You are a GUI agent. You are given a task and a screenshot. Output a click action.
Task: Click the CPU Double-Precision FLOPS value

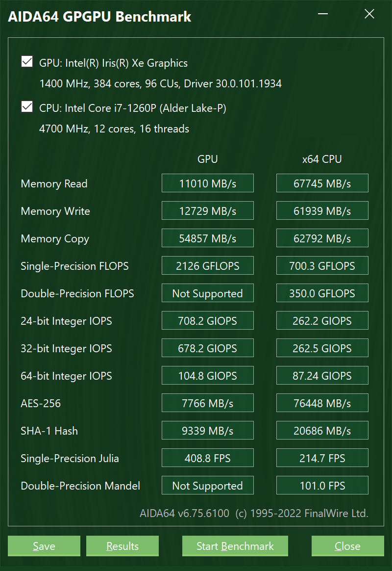pyautogui.click(x=322, y=293)
